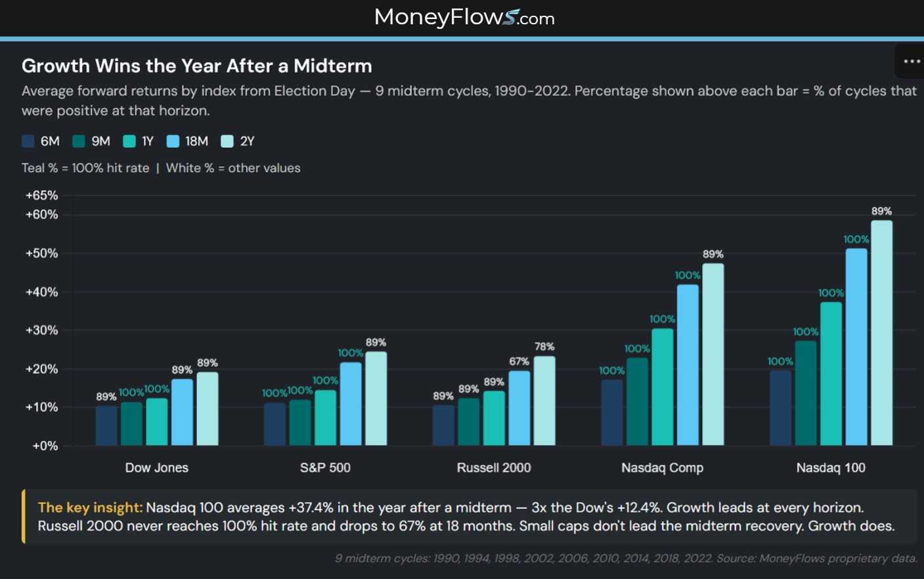Toggle the 1Y legend series
This screenshot has width=924, height=579.
[x=139, y=141]
